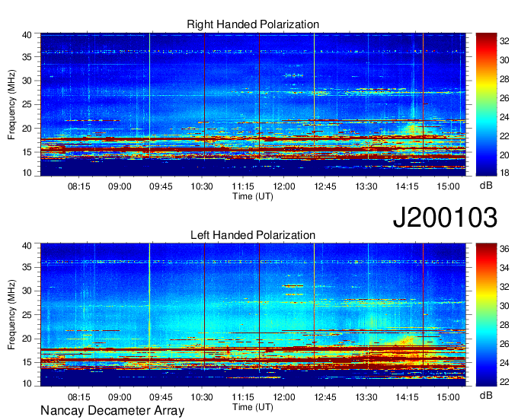
Task: Click the 32 value on top colorbar
Action: click(x=504, y=41)
